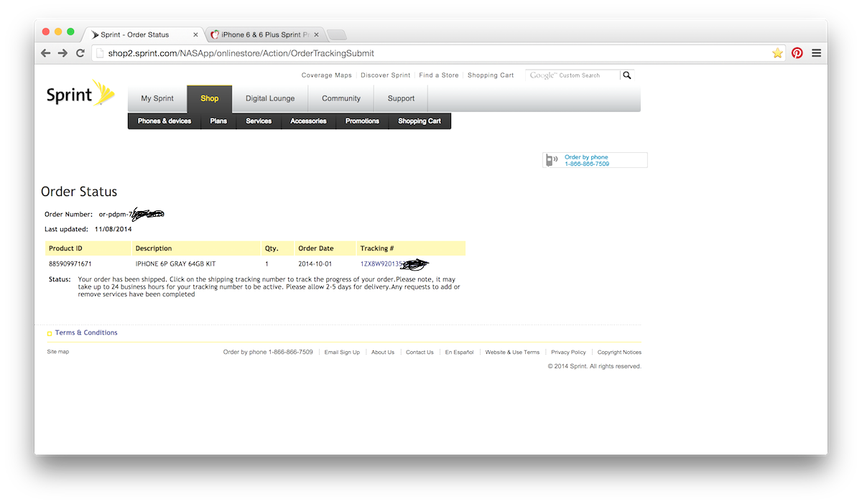Open the Contact Us footer link

tap(420, 353)
